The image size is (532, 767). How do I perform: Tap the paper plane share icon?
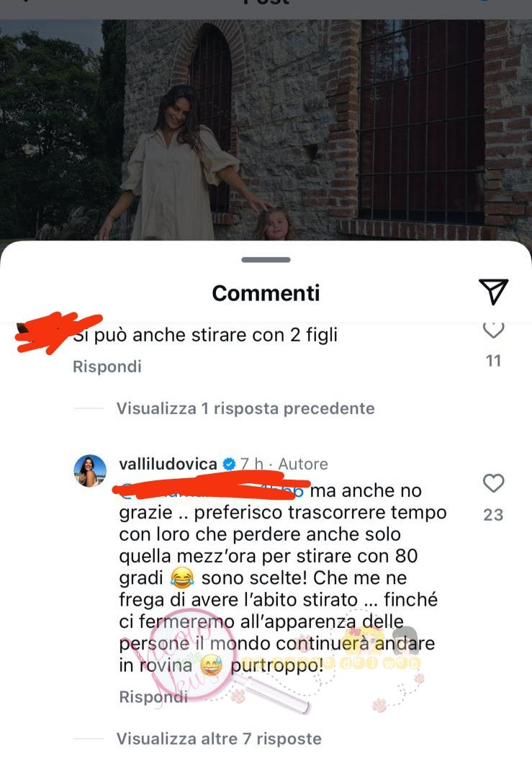pos(493,292)
